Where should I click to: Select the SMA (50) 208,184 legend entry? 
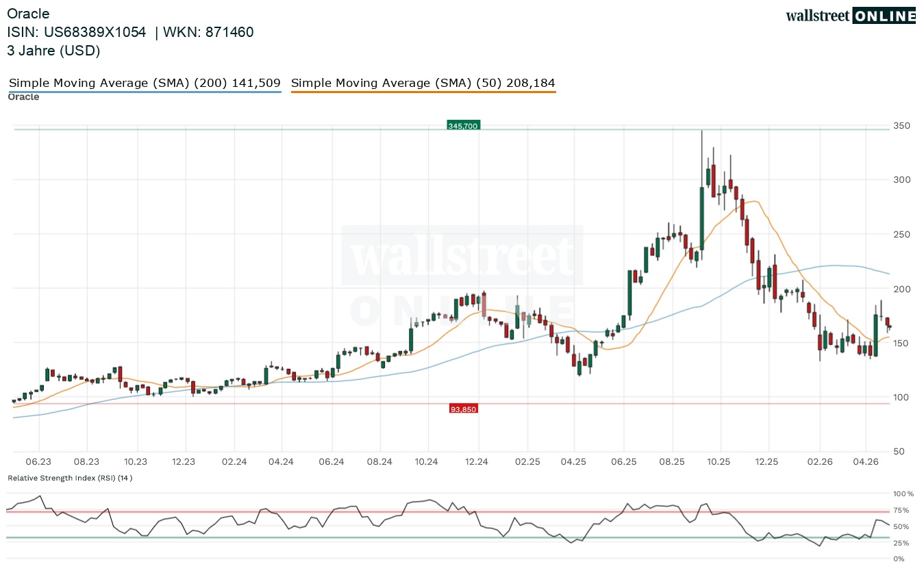click(423, 84)
